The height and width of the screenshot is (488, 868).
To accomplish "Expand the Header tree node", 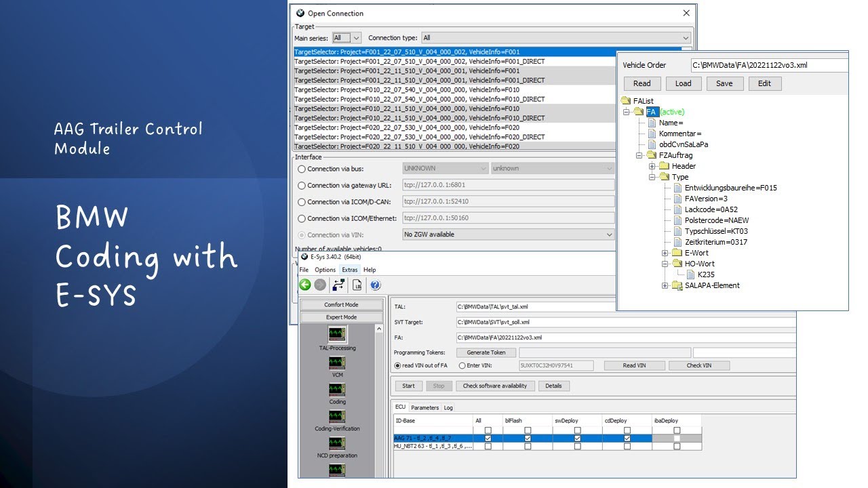I will click(652, 166).
